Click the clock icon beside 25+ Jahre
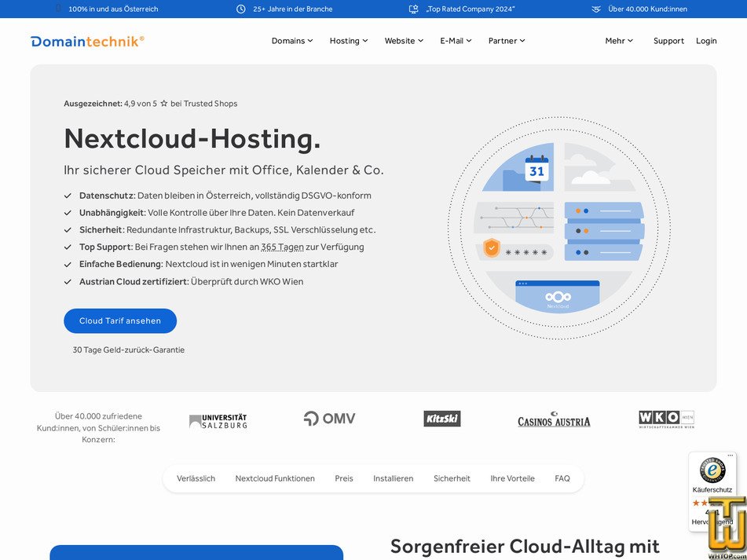 pos(241,9)
